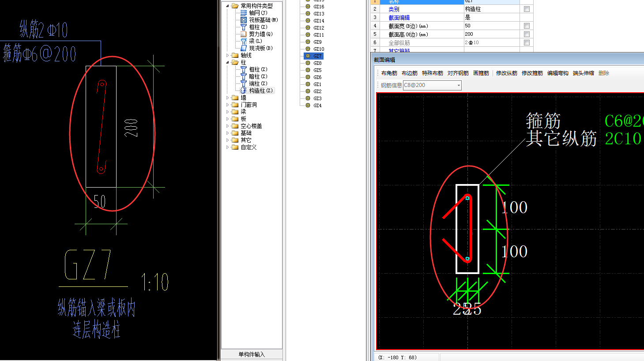Click 框柱(Z) icon under 常用构件类型
This screenshot has width=644, height=361.
(x=243, y=27)
